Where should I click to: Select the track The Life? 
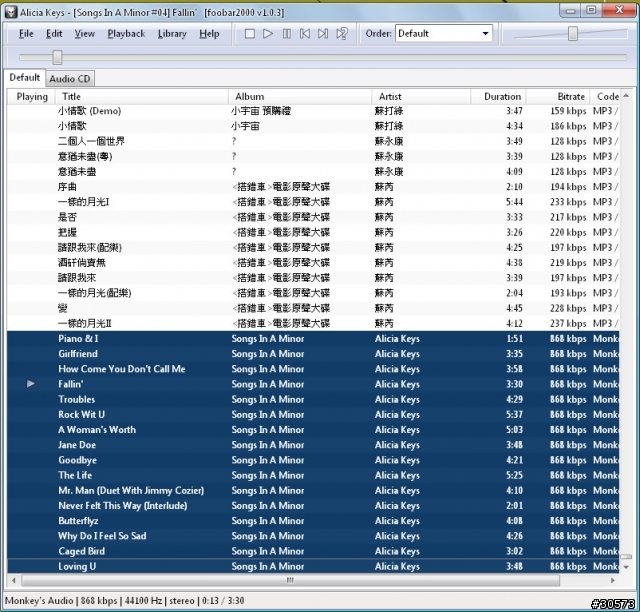click(x=313, y=475)
